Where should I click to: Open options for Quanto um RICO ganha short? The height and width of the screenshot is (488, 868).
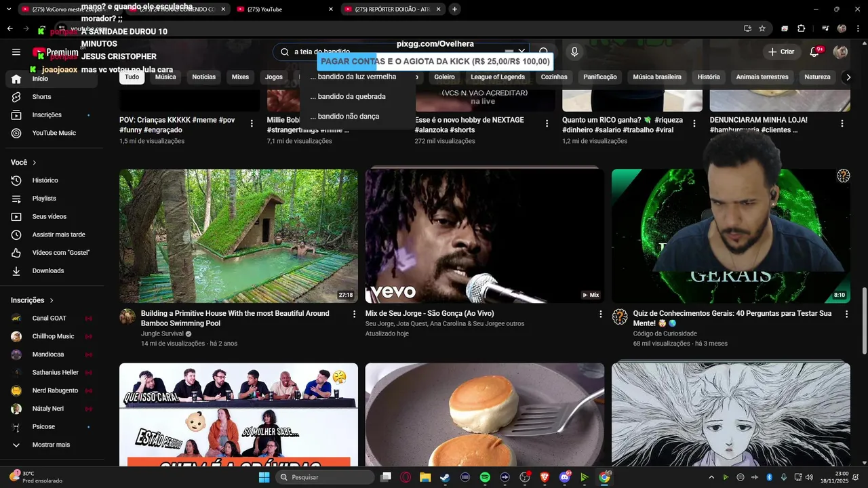(694, 123)
